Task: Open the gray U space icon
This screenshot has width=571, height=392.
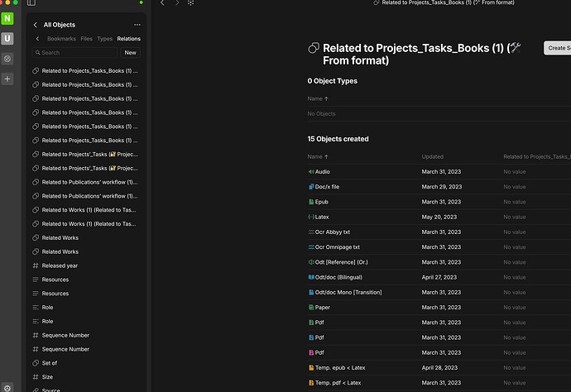Action: [x=7, y=39]
